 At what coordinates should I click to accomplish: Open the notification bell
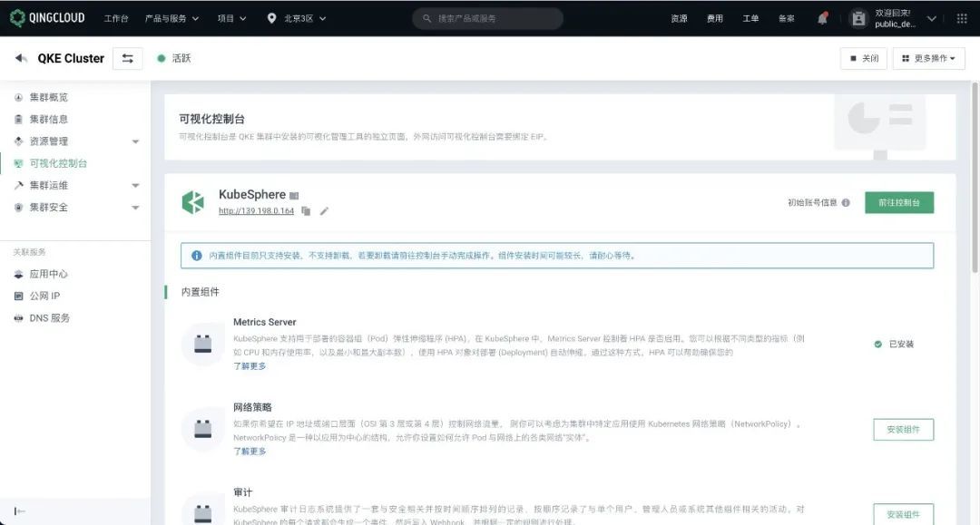[822, 18]
